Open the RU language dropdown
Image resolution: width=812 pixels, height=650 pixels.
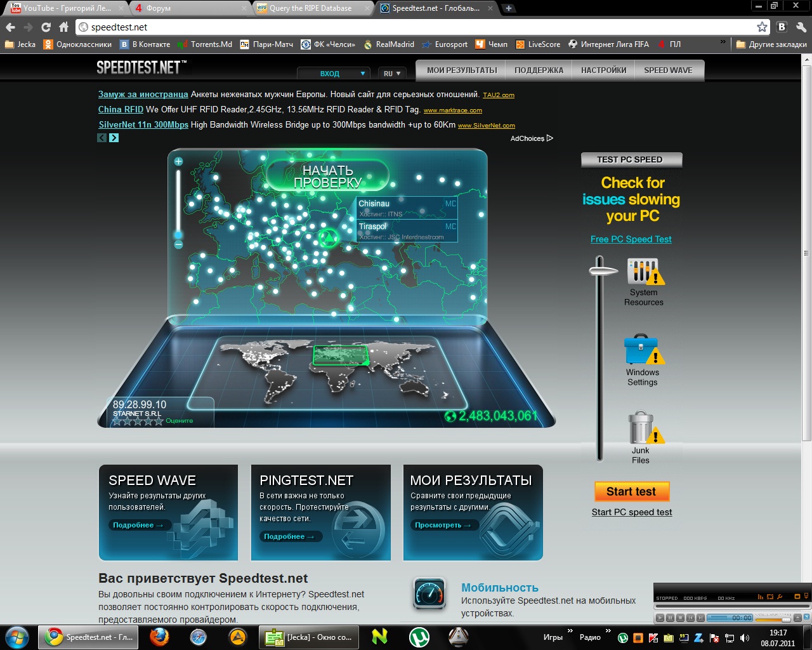[x=392, y=74]
